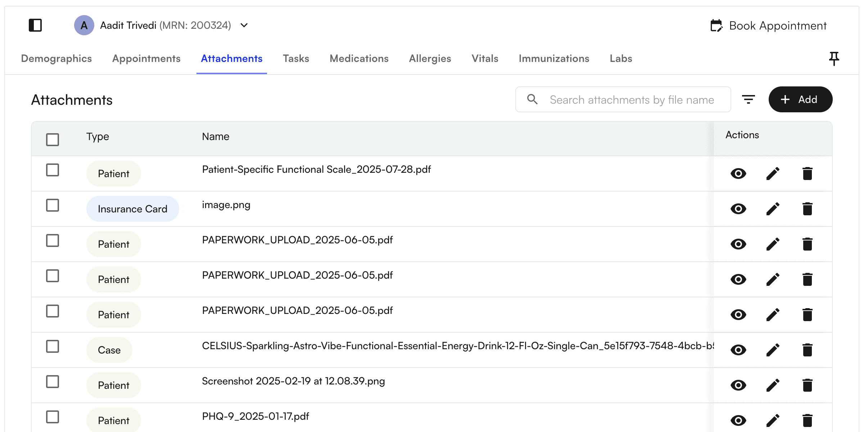Image resolution: width=868 pixels, height=432 pixels.
Task: Click the attachments search field
Action: click(x=623, y=99)
